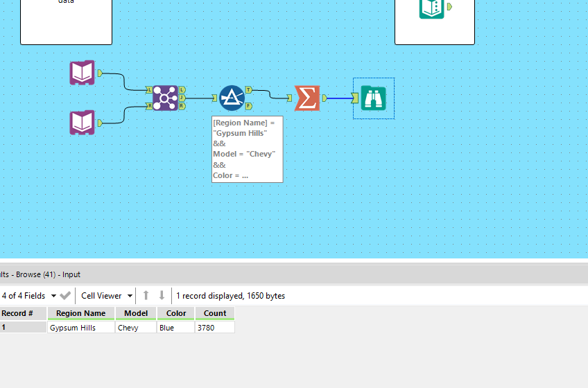Screen dimensions: 588x388
Task: Click the Record # column header
Action: [24, 313]
